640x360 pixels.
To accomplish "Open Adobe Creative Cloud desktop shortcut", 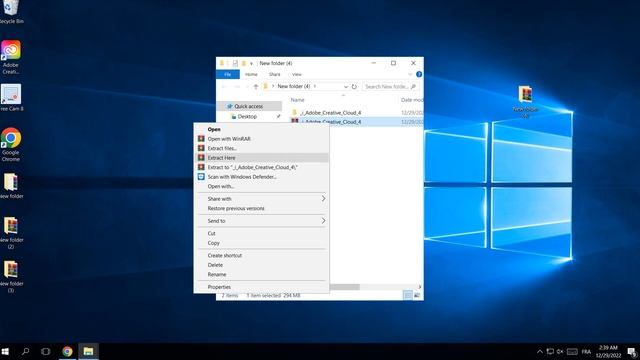I will [x=11, y=57].
